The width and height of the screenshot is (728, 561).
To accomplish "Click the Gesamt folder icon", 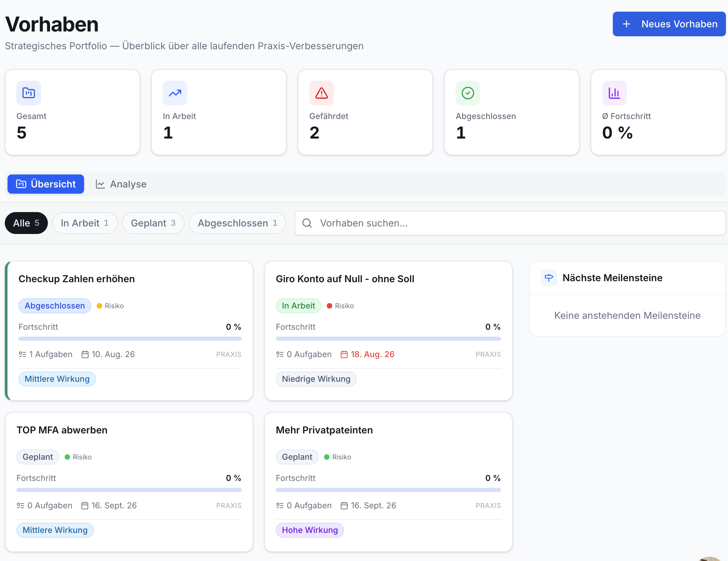I will click(29, 93).
